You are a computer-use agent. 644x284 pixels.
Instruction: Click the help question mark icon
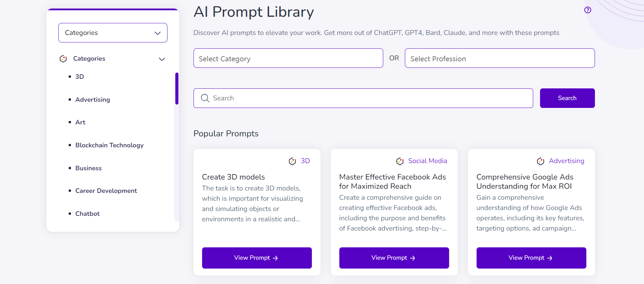click(x=588, y=10)
